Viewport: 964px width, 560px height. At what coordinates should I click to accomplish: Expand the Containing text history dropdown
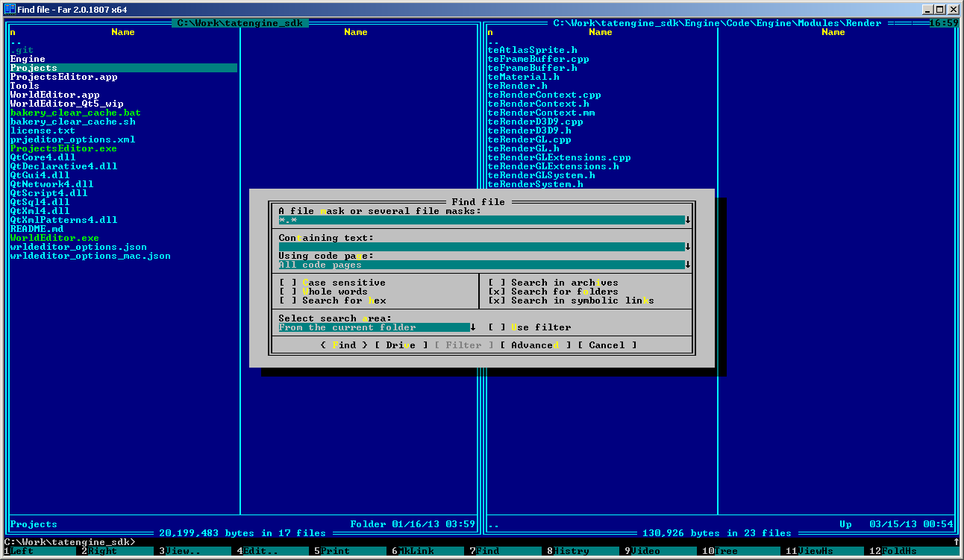[688, 247]
